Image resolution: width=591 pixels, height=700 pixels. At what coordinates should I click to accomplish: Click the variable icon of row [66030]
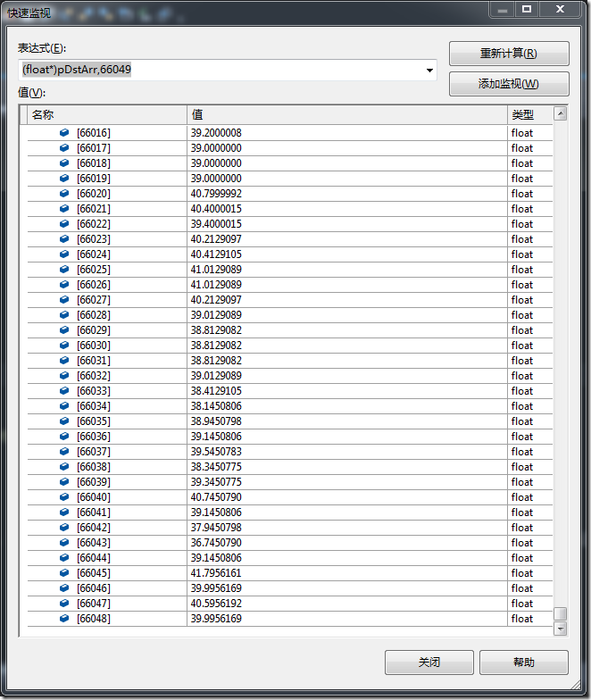pos(64,345)
